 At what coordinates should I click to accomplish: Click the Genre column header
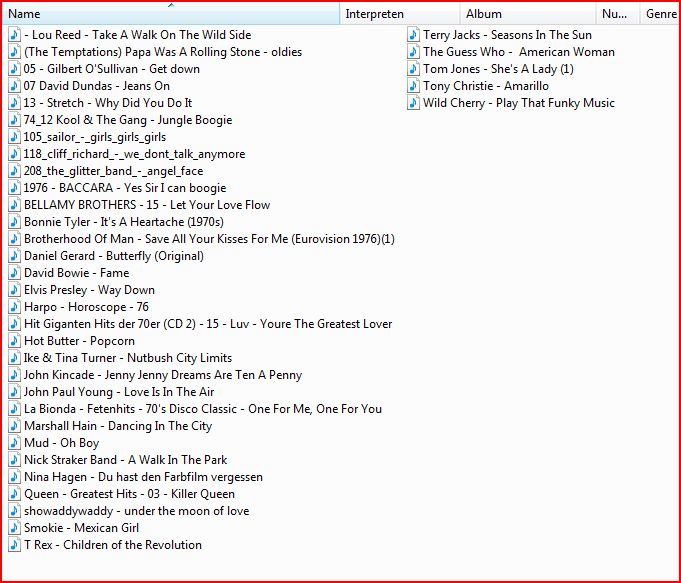660,14
